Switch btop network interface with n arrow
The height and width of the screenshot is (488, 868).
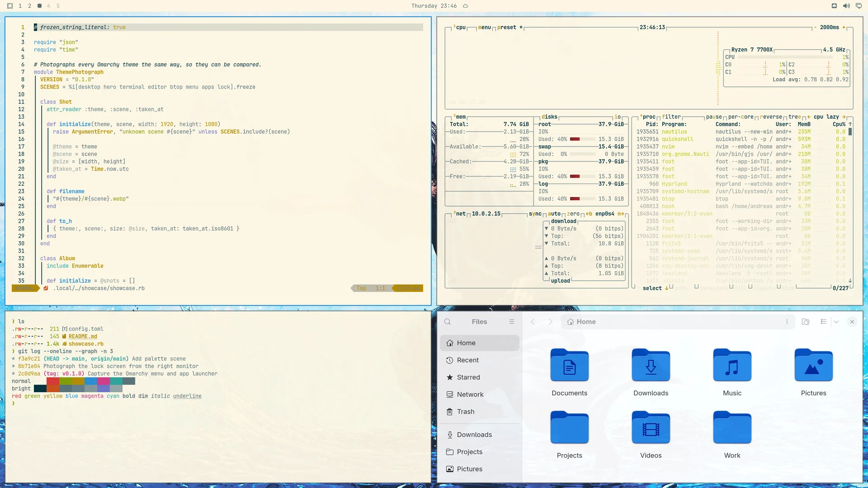coord(621,214)
